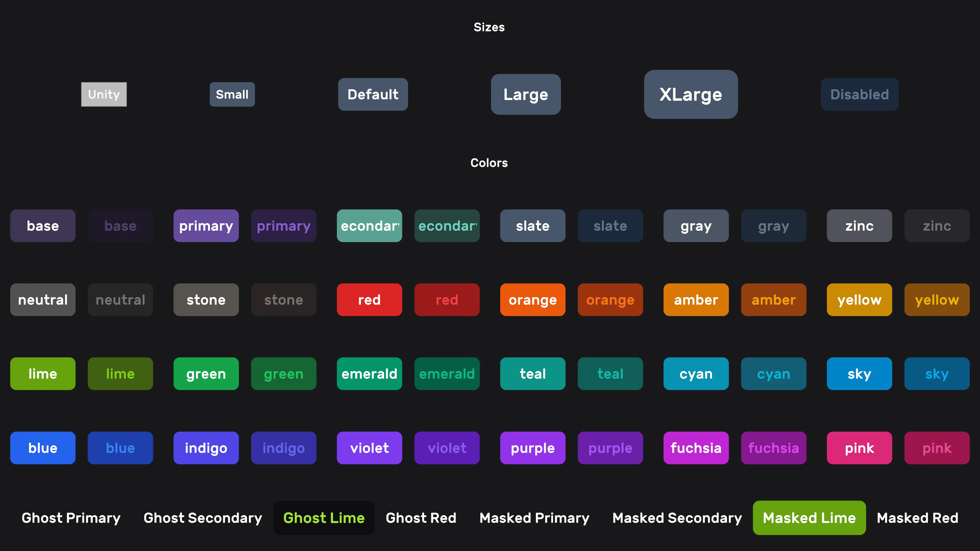The image size is (980, 551).
Task: Select the solid red color button
Action: click(x=369, y=300)
